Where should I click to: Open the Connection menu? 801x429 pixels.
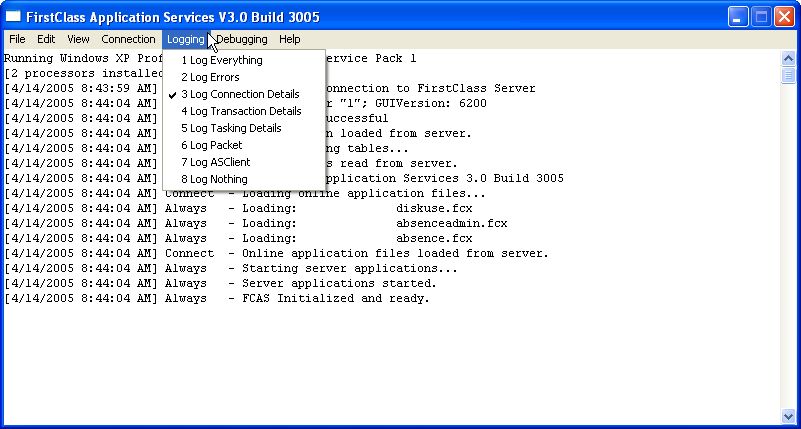(x=128, y=39)
